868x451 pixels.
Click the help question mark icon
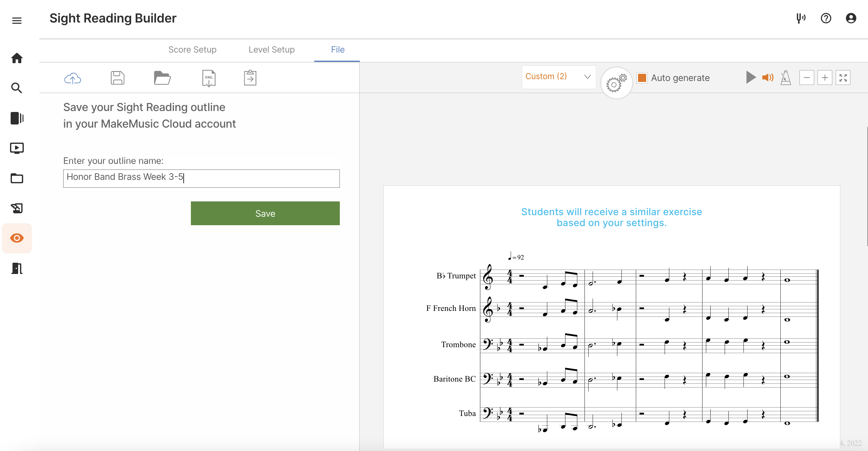[x=826, y=18]
